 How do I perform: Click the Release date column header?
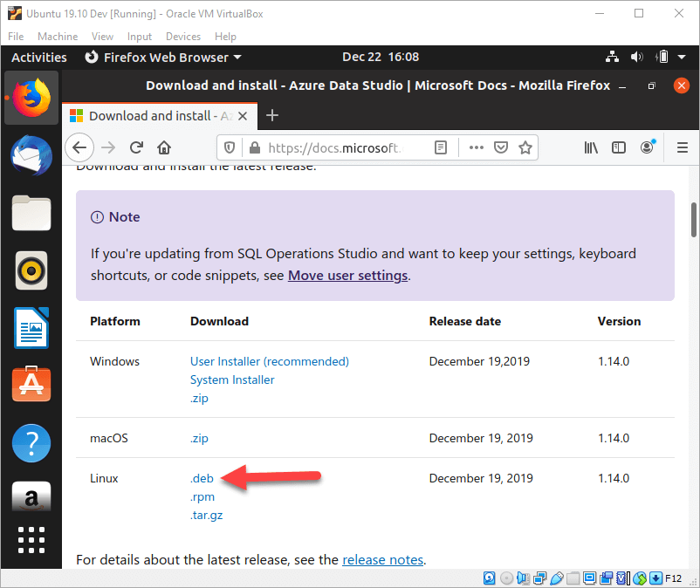[x=464, y=321]
